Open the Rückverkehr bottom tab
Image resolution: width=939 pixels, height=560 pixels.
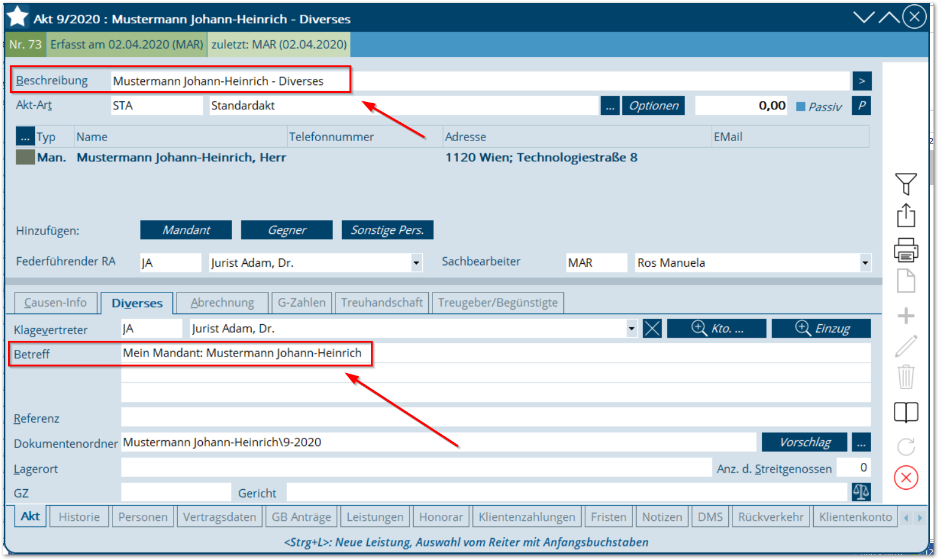[771, 517]
